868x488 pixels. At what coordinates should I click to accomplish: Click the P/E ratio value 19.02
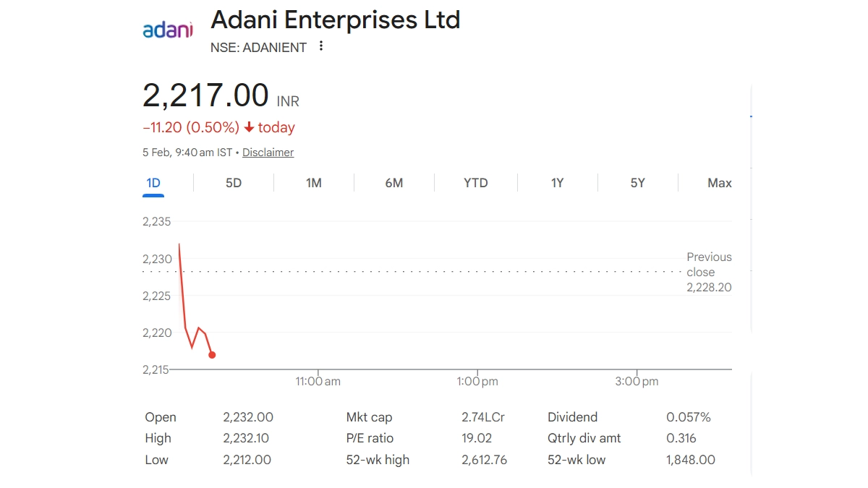477,438
